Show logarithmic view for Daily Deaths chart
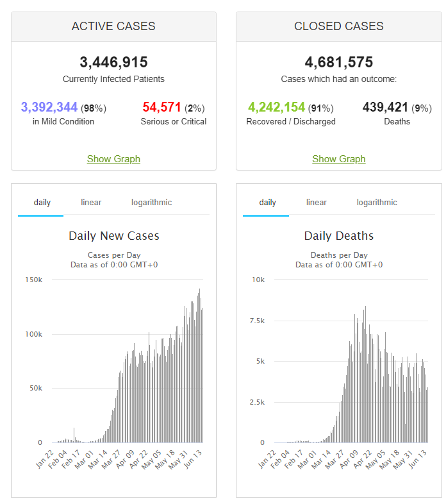The width and height of the screenshot is (446, 504). (x=377, y=203)
